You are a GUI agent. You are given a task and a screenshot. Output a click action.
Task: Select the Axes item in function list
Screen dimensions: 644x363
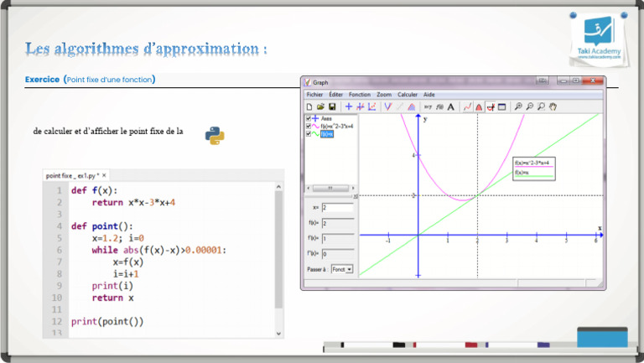(x=326, y=118)
